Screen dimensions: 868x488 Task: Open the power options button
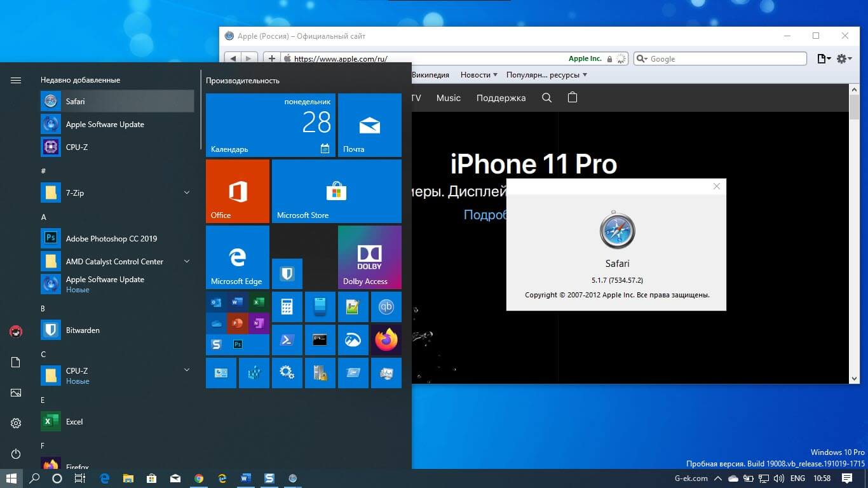16,454
